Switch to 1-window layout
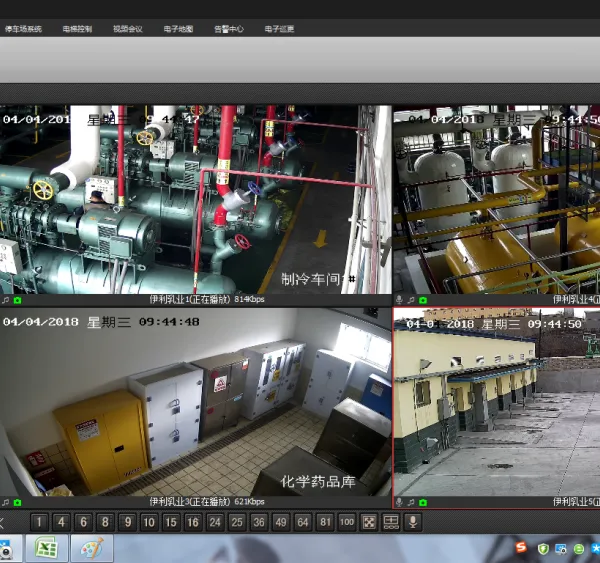 pos(39,522)
